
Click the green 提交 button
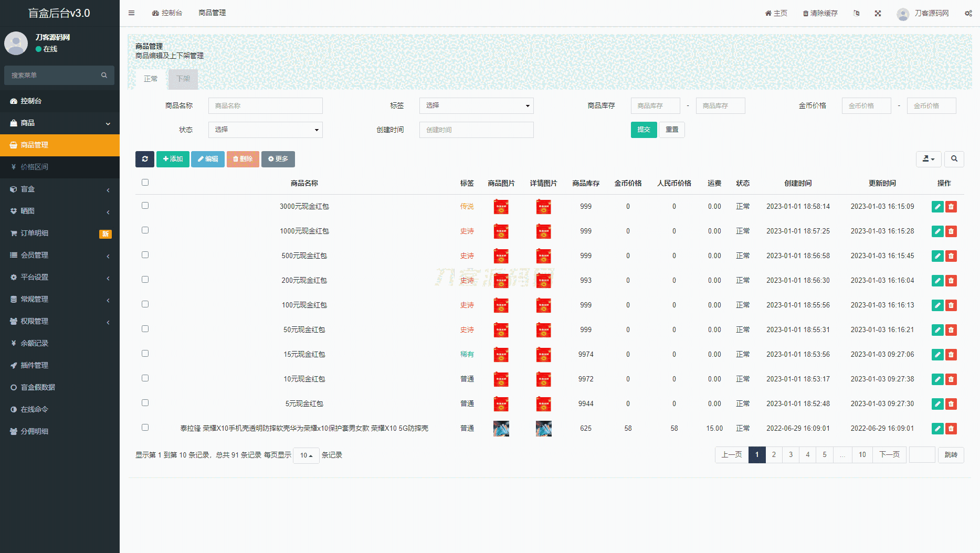(x=644, y=130)
